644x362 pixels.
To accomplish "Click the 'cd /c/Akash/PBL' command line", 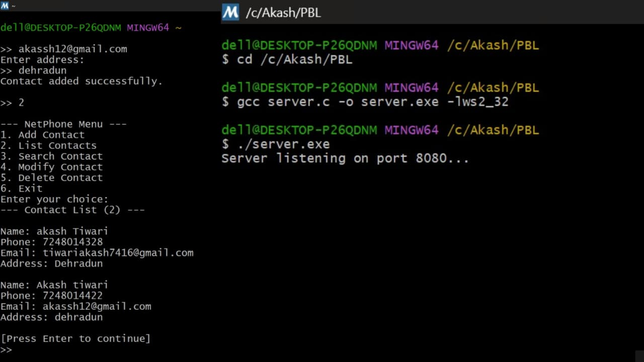I will [x=294, y=60].
